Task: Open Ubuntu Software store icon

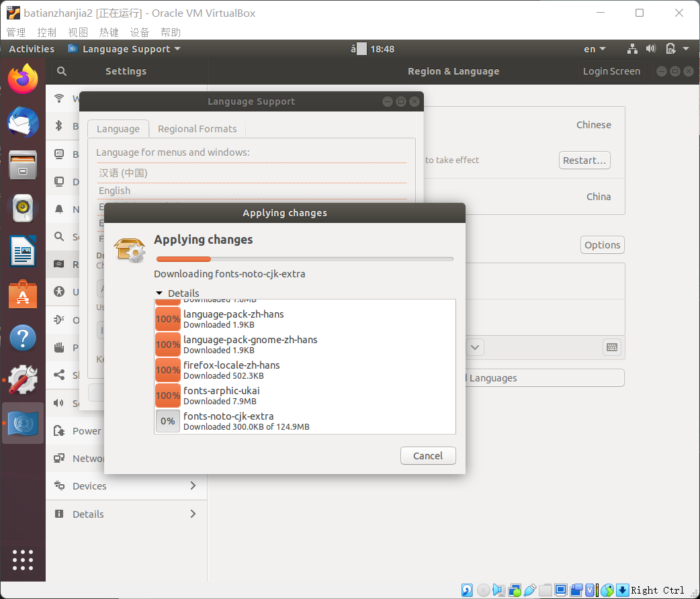Action: click(23, 293)
